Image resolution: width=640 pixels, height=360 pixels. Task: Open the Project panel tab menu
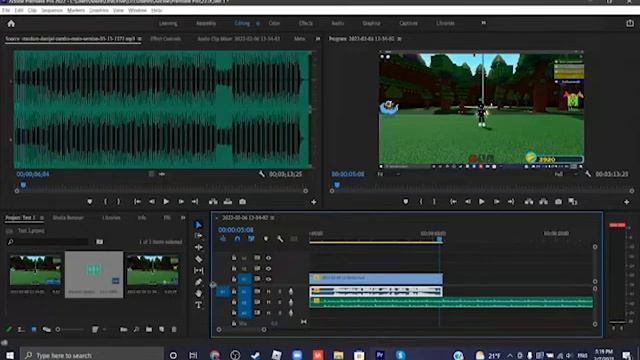pyautogui.click(x=42, y=218)
